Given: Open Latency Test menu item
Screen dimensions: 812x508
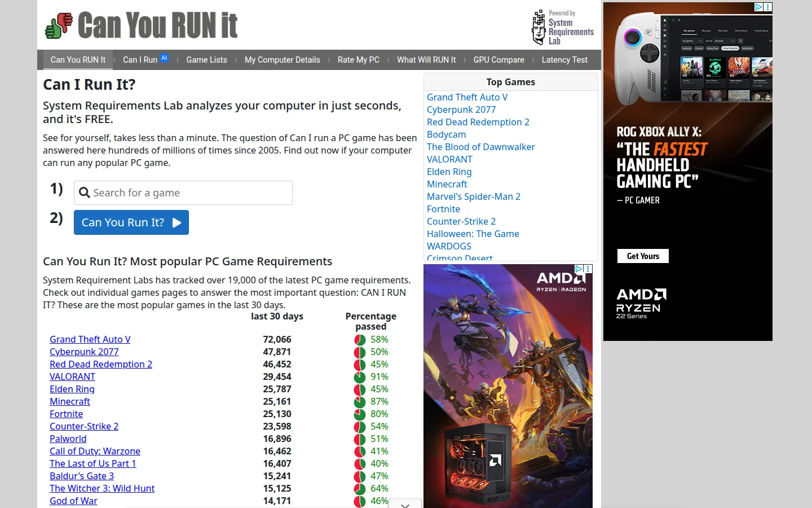Looking at the screenshot, I should (x=564, y=60).
